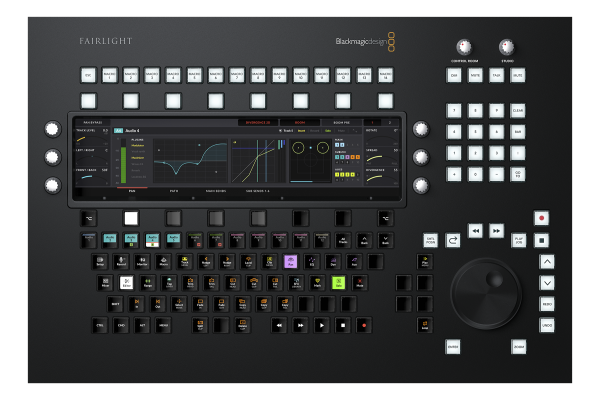Click the knob beside TRACK LEVEL readout
Viewport: 600px width, 400px height.
pyautogui.click(x=52, y=129)
